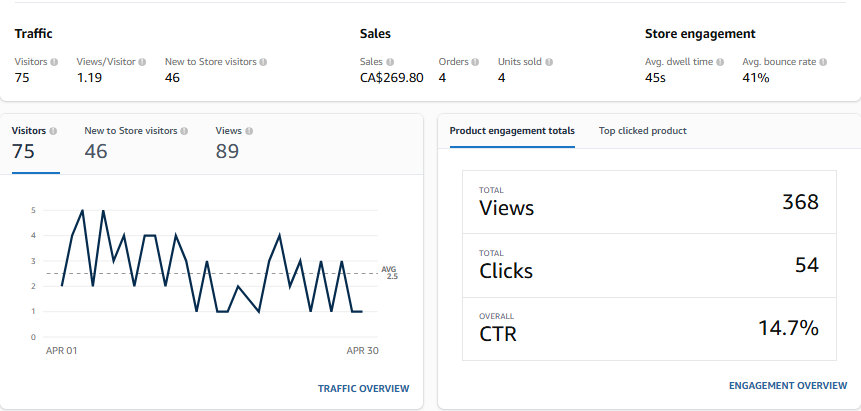Click the Total Clicks 54 value
The width and height of the screenshot is (861, 411).
tap(807, 265)
